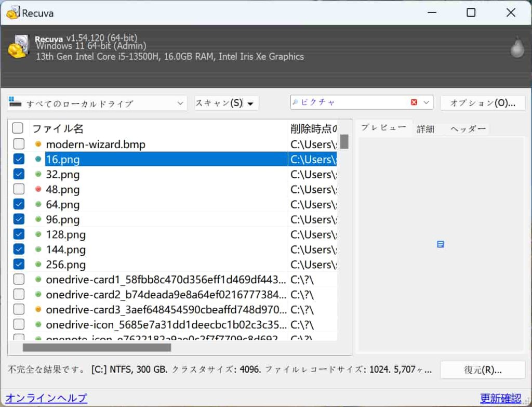Uncheck the box for 32.png
This screenshot has width=532, height=407.
pyautogui.click(x=19, y=174)
